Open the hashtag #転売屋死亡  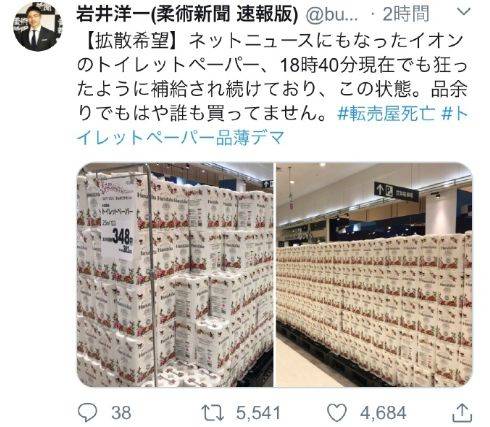(386, 114)
